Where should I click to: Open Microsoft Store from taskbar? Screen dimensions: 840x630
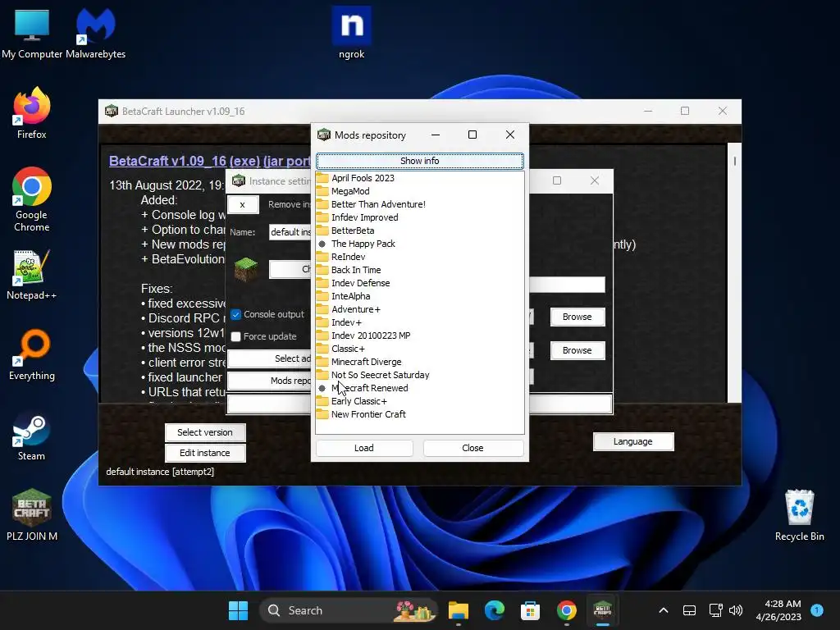click(530, 610)
